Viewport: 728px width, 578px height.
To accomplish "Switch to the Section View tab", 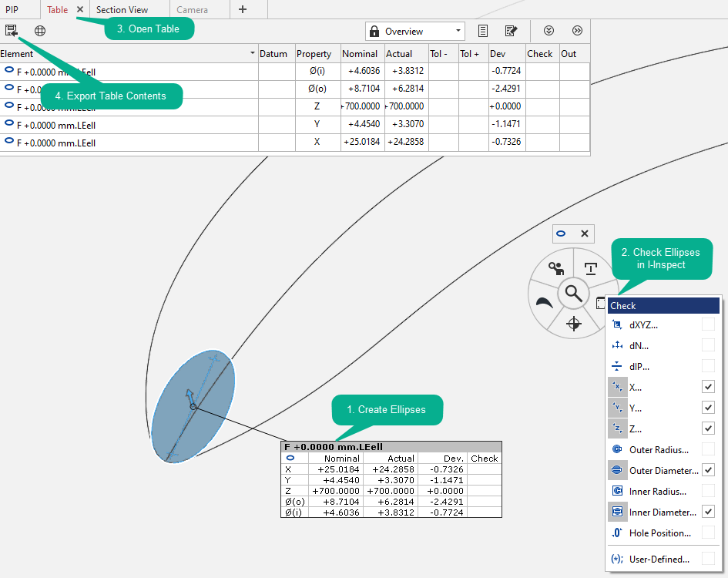I will tap(122, 10).
